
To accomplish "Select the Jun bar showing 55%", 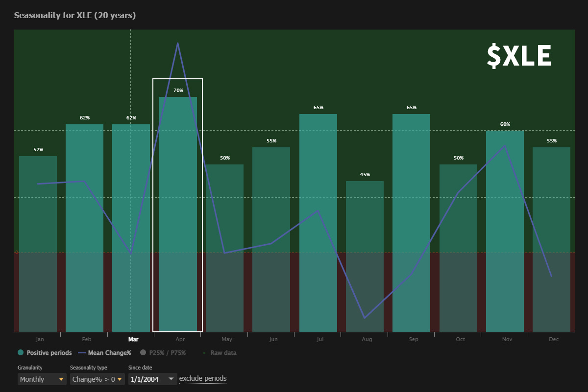I will point(271,239).
